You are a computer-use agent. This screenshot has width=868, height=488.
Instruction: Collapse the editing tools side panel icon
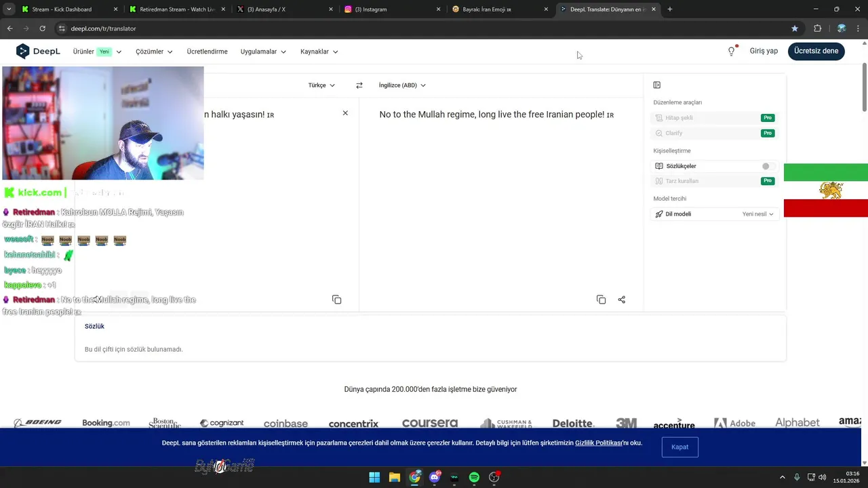(656, 85)
